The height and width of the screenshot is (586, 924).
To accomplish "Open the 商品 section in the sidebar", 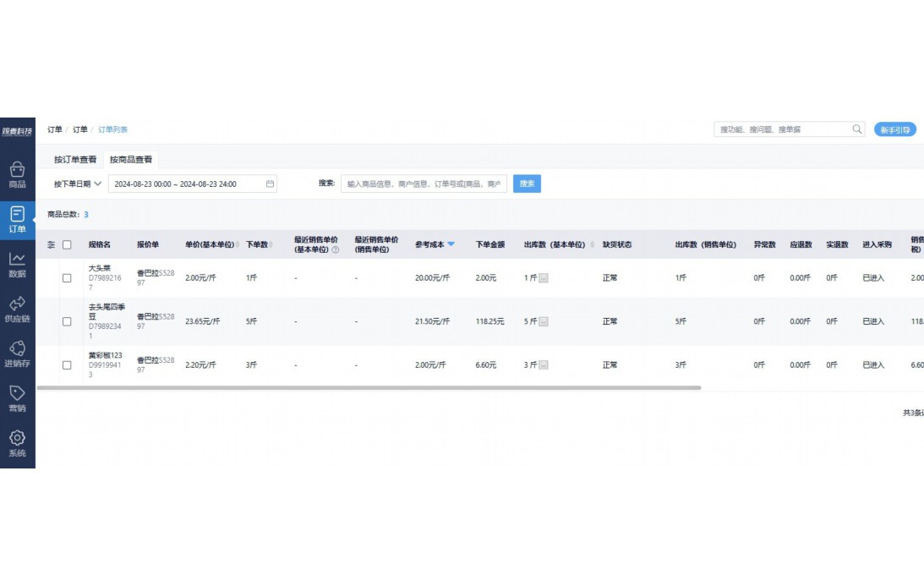I will coord(17,174).
